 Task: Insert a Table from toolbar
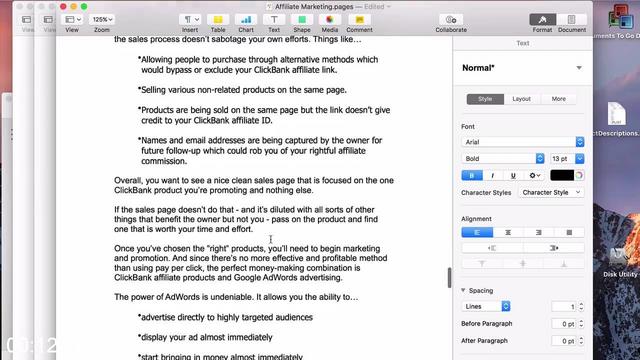coord(218,20)
